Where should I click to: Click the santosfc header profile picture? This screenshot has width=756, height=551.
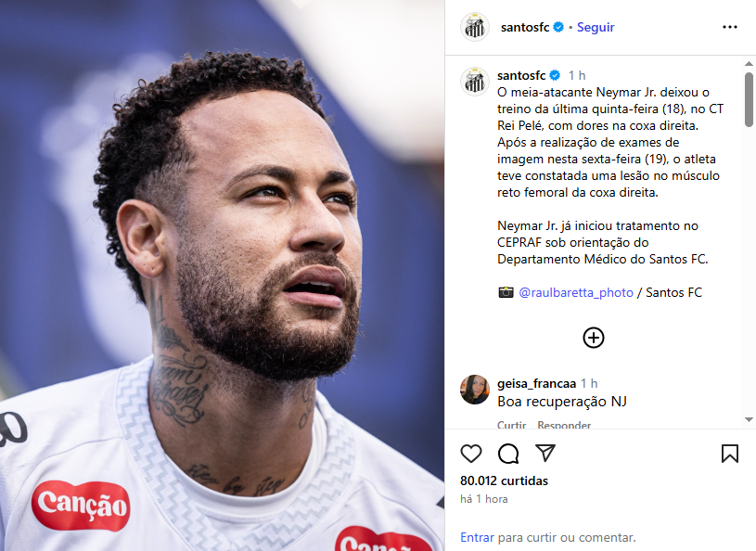point(475,27)
